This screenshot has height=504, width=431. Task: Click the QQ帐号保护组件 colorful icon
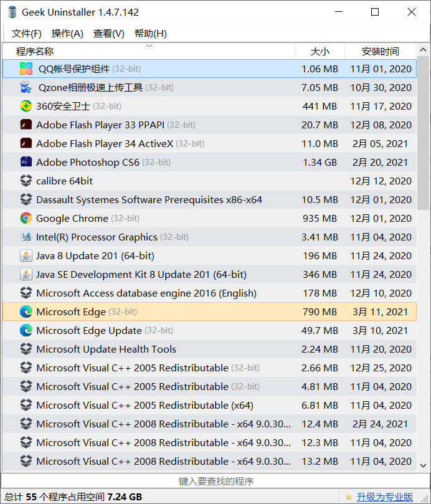coord(26,69)
